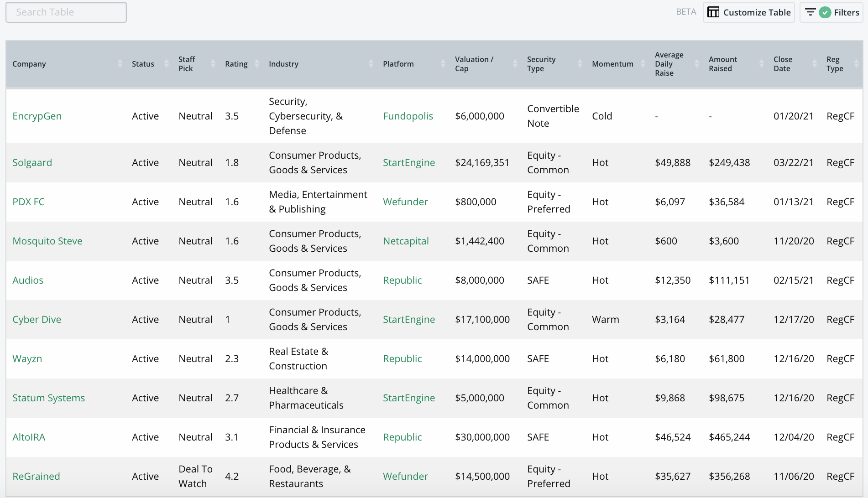This screenshot has height=498, width=868.
Task: Open the Audios company link
Action: 28,280
